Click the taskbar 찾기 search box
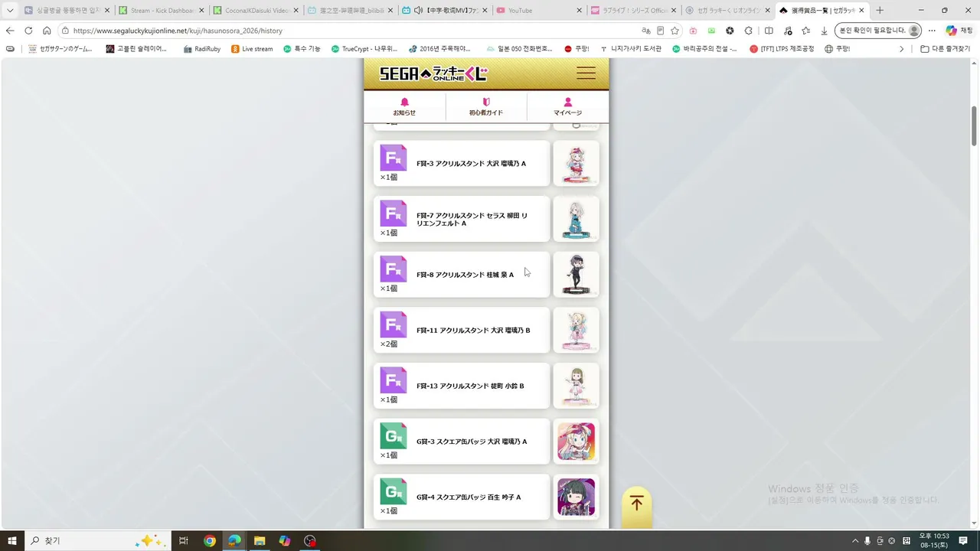Image resolution: width=980 pixels, height=551 pixels. click(98, 541)
